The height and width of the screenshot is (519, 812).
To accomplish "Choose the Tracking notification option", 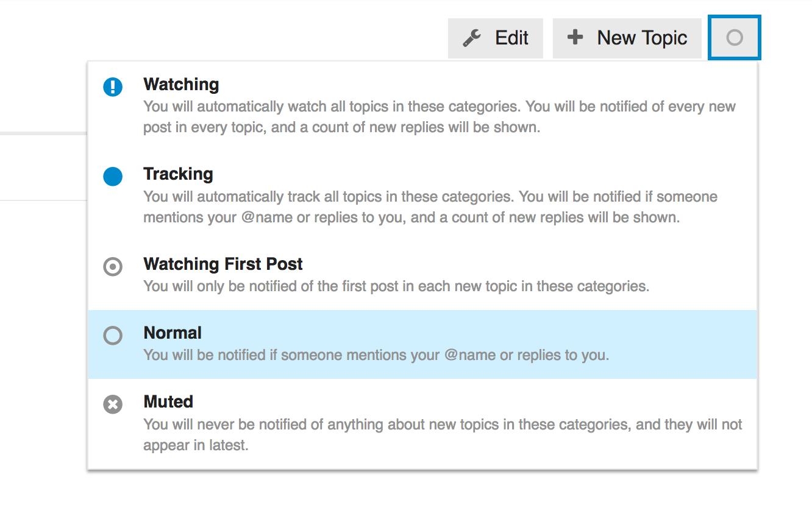I will click(x=178, y=174).
